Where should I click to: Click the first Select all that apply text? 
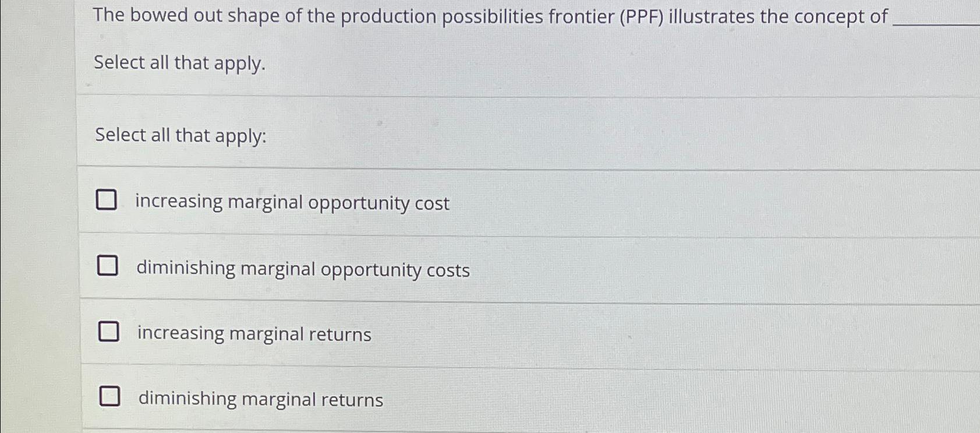[181, 63]
